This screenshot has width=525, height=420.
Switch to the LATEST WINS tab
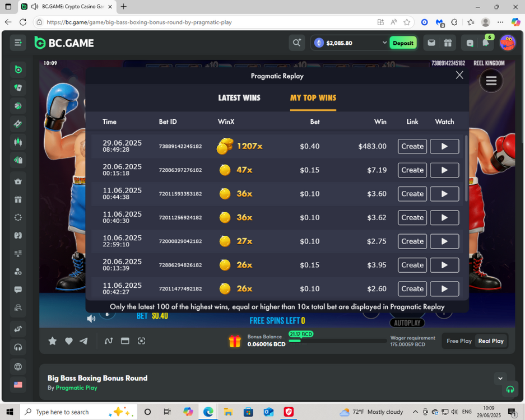tap(239, 98)
